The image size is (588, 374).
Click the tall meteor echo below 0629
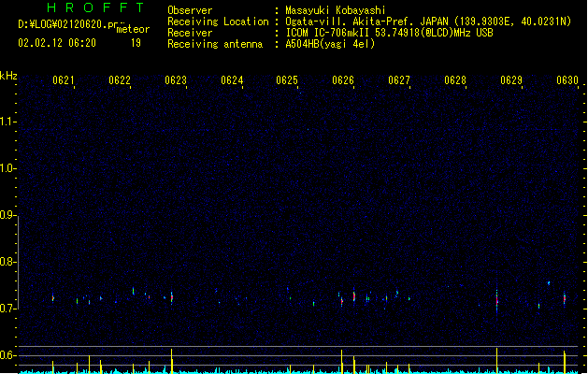click(x=497, y=300)
